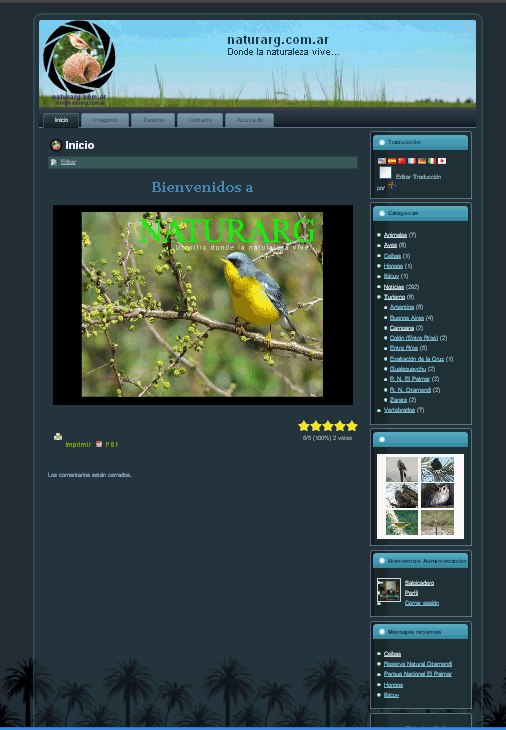Switch to the Turismo tab
This screenshot has width=506, height=730.
(153, 120)
